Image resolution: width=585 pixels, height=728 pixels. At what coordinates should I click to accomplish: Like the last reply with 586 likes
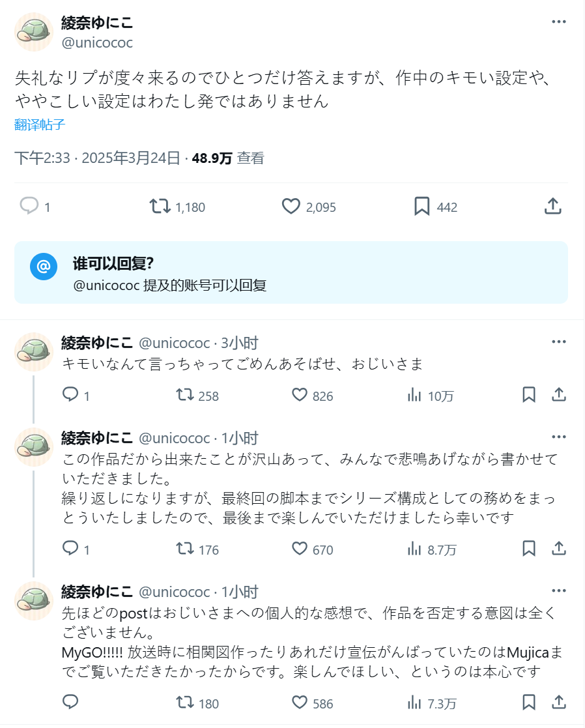pyautogui.click(x=300, y=703)
